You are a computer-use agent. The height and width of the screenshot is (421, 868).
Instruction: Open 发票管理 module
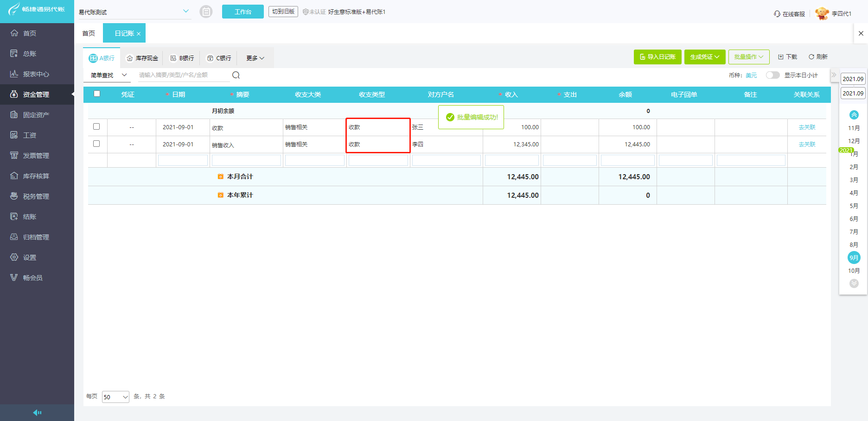point(37,156)
